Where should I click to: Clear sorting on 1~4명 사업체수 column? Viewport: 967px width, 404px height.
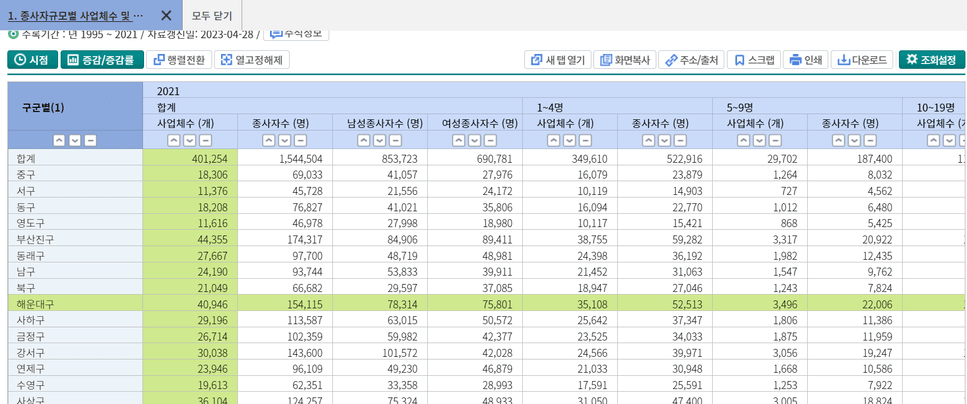pos(585,141)
